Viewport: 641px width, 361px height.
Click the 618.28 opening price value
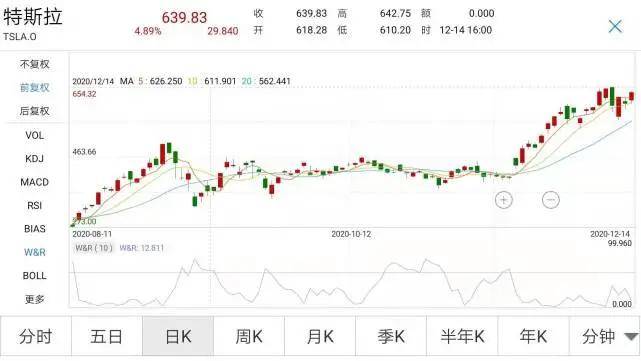[312, 30]
